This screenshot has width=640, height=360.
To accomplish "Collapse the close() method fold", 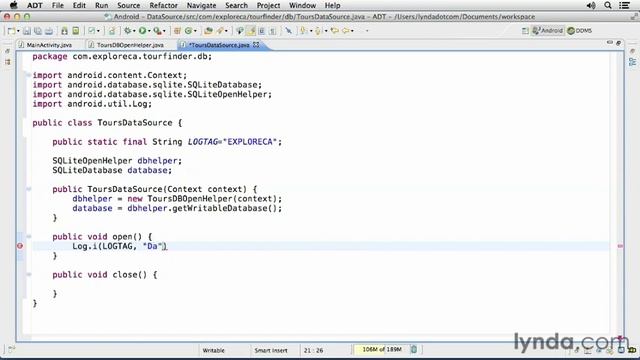I will (29, 274).
